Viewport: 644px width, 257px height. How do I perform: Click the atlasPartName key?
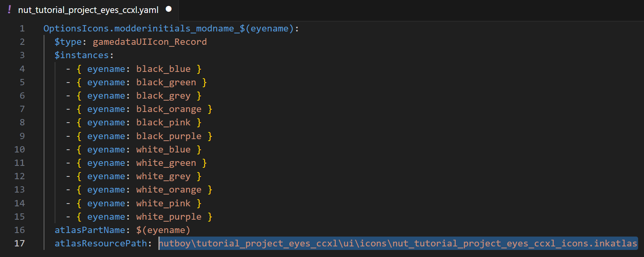tap(90, 230)
